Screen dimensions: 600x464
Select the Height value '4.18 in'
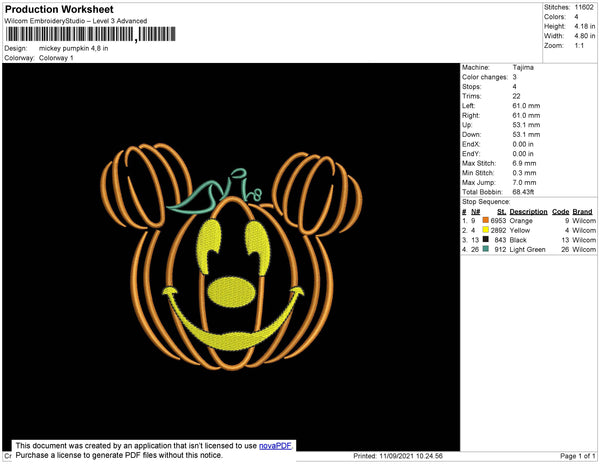point(585,26)
